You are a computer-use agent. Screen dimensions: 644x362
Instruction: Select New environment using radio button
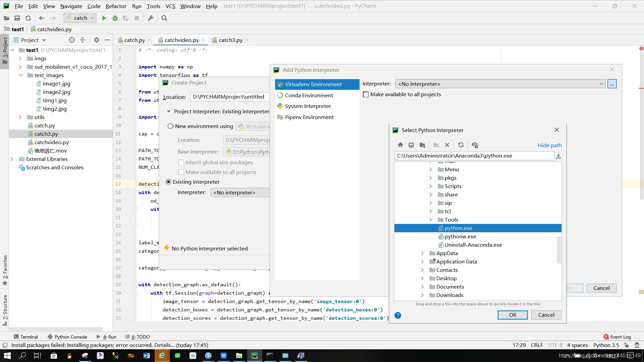click(170, 126)
